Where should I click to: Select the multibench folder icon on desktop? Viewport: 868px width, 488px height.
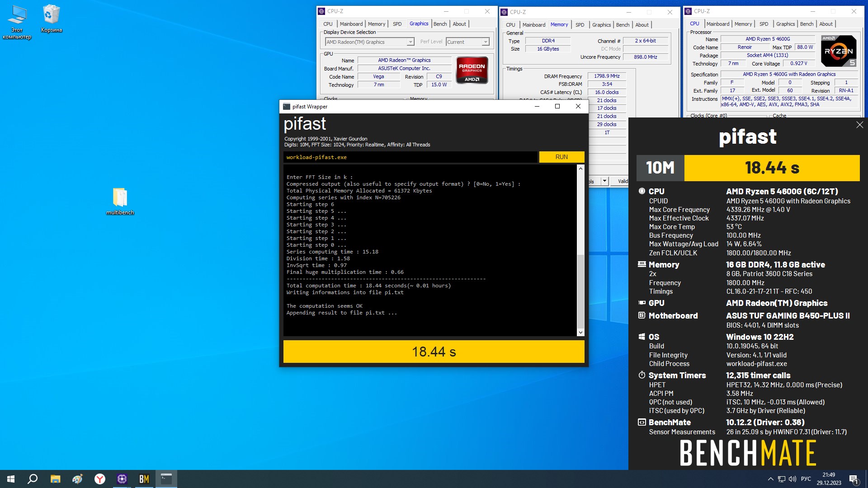tap(120, 201)
